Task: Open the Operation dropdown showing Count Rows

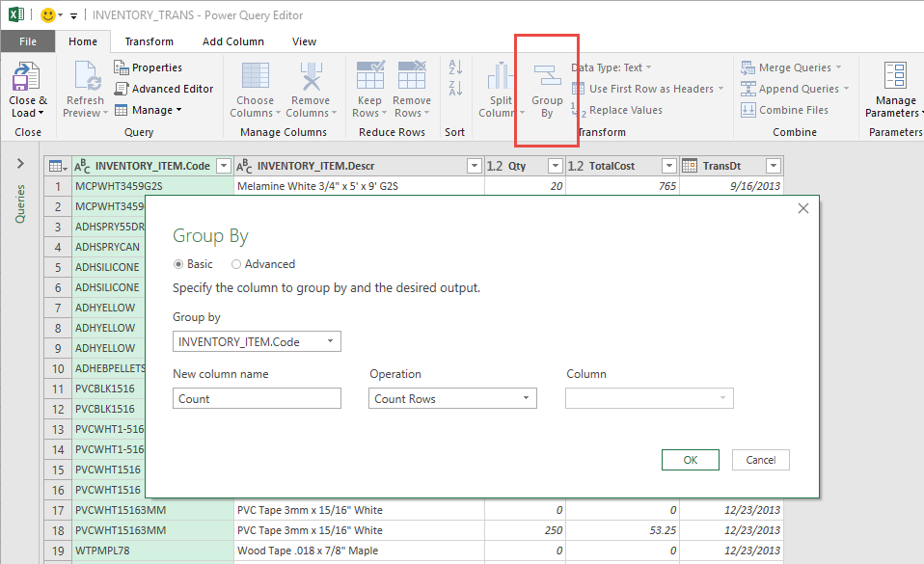Action: [x=452, y=398]
